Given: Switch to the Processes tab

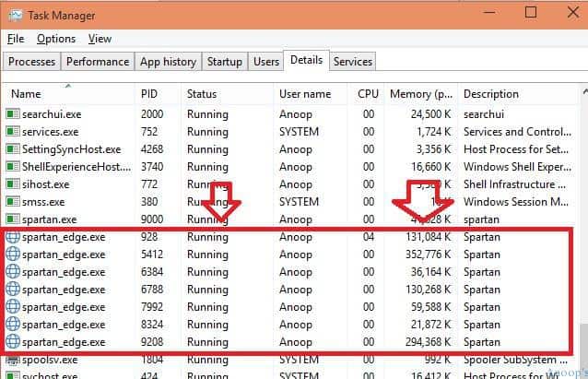Looking at the screenshot, I should coord(31,62).
